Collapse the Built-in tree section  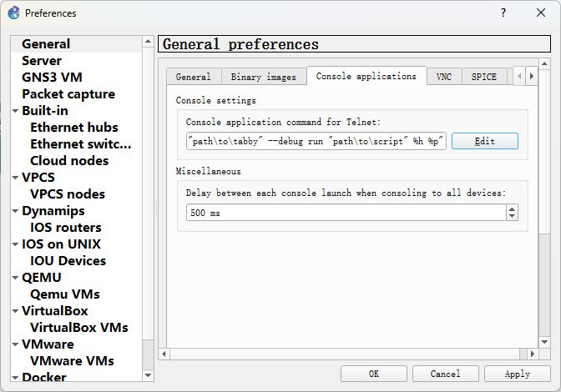click(15, 111)
